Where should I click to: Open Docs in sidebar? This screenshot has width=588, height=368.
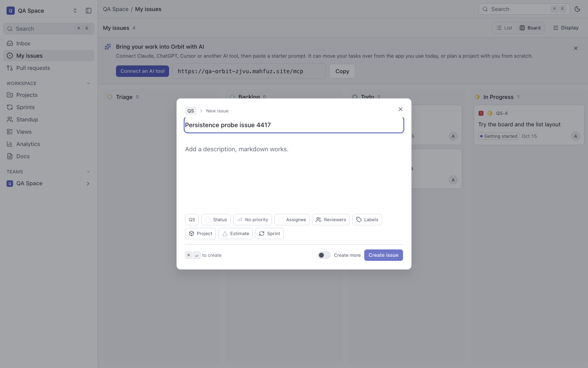coord(49,156)
